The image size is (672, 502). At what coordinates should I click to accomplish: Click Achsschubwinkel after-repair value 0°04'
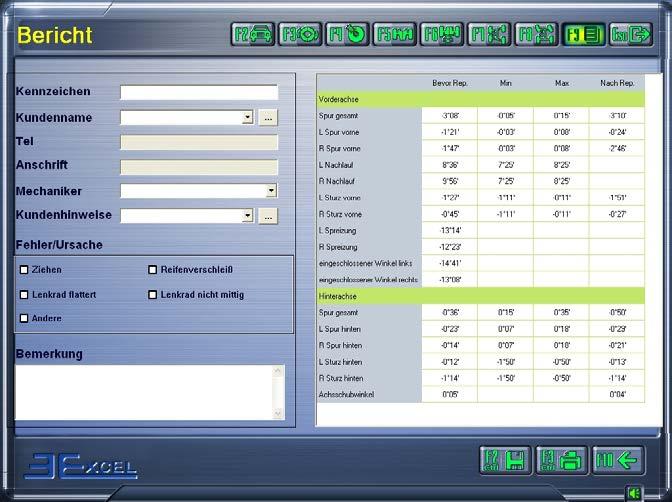[x=617, y=394]
